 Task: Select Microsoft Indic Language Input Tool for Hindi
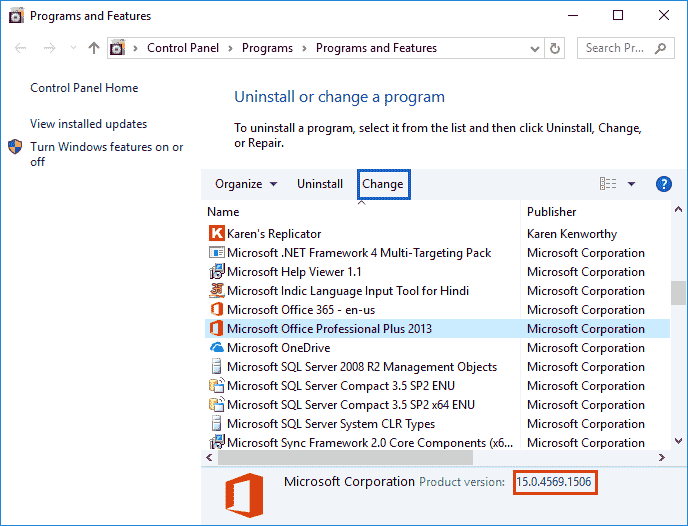click(x=348, y=290)
